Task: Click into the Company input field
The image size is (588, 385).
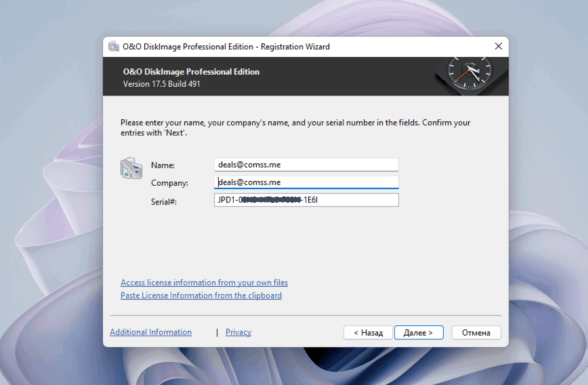Action: click(306, 182)
